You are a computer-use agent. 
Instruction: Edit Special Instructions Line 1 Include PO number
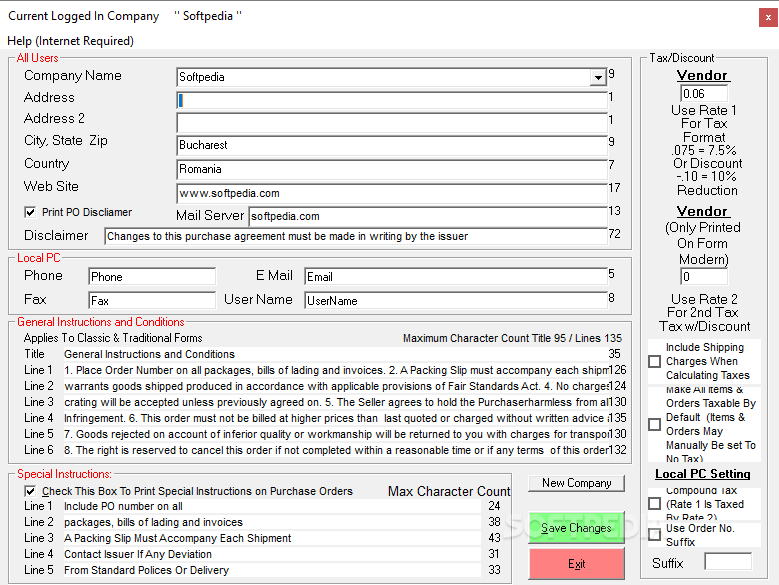tap(272, 507)
